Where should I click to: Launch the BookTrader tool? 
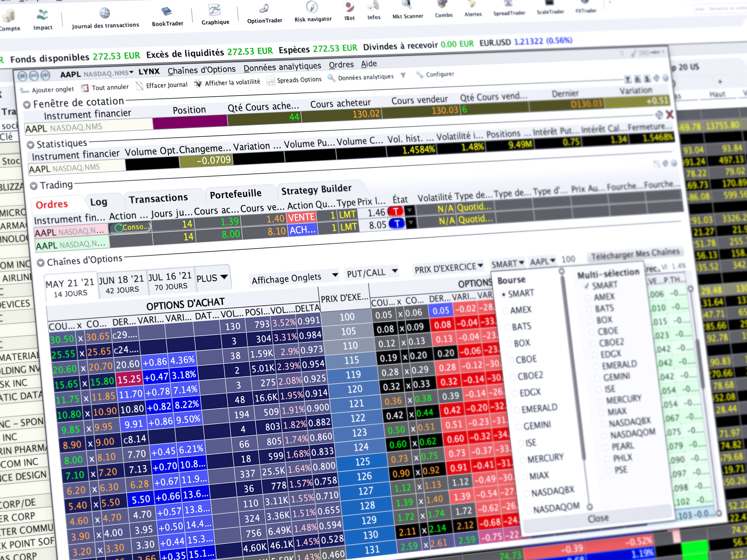pyautogui.click(x=167, y=17)
